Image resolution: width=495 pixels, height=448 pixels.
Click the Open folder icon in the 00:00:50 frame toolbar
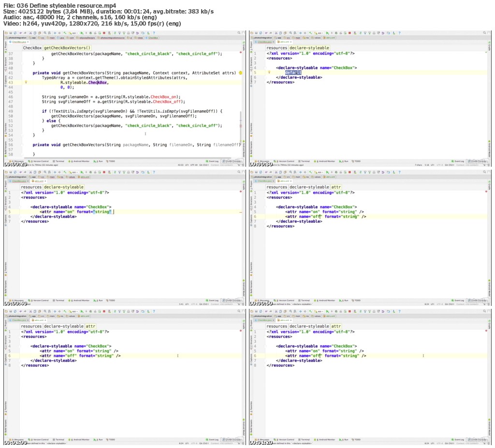pos(252,172)
